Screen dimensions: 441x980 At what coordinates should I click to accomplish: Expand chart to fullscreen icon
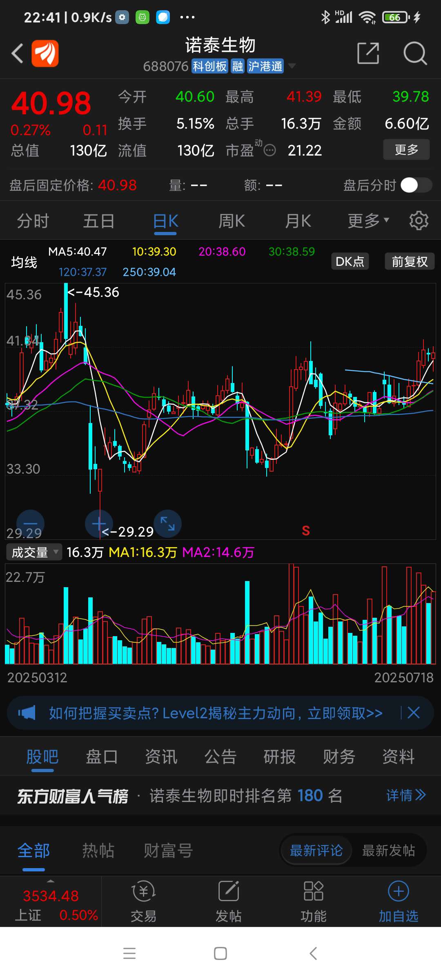click(x=167, y=523)
